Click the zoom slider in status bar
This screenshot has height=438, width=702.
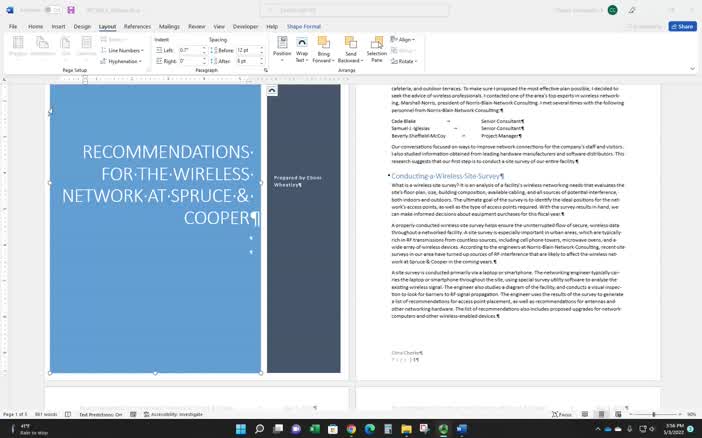654,414
